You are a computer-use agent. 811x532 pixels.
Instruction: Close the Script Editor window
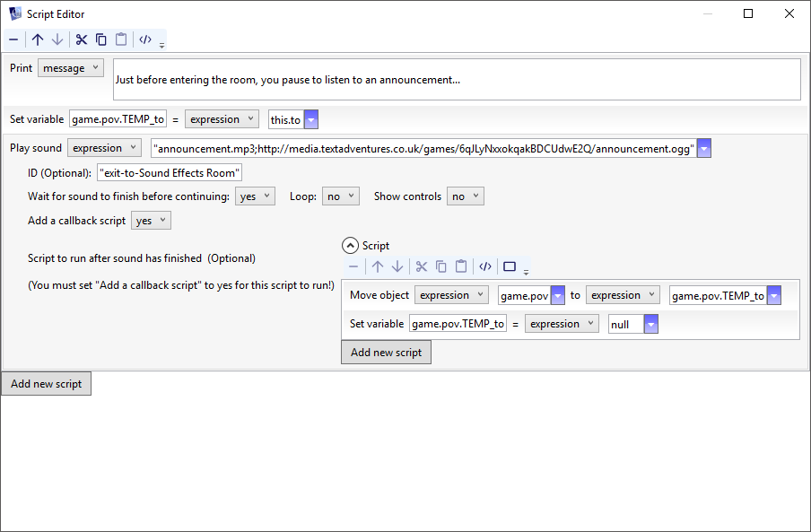click(789, 14)
